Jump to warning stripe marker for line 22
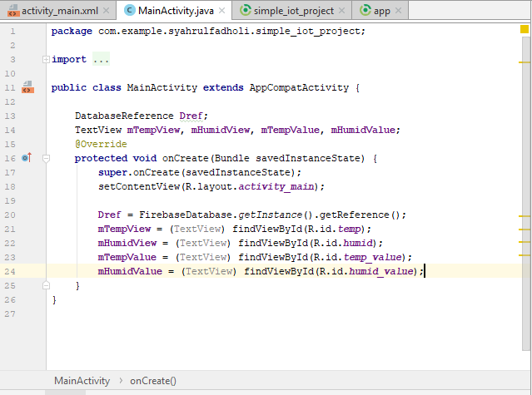Screen dimensions: 532x395 525,242
